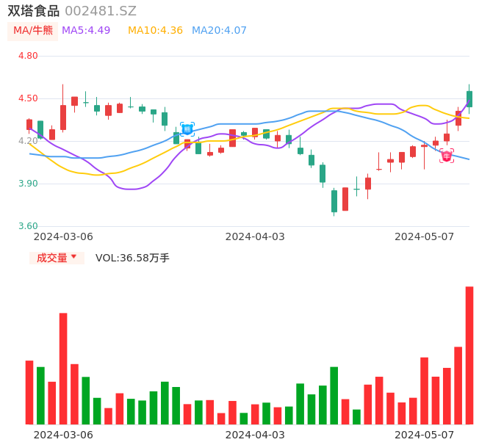Select the MA20:4.07 legend label
The width and height of the screenshot is (504, 445).
click(x=219, y=31)
